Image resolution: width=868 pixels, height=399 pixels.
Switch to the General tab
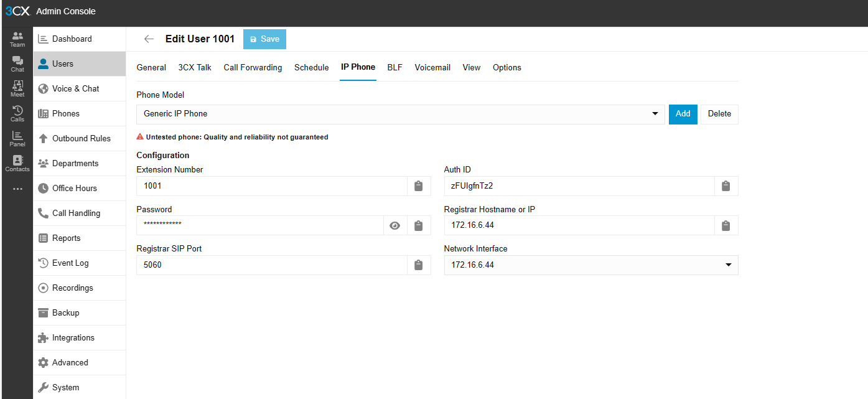[x=151, y=67]
